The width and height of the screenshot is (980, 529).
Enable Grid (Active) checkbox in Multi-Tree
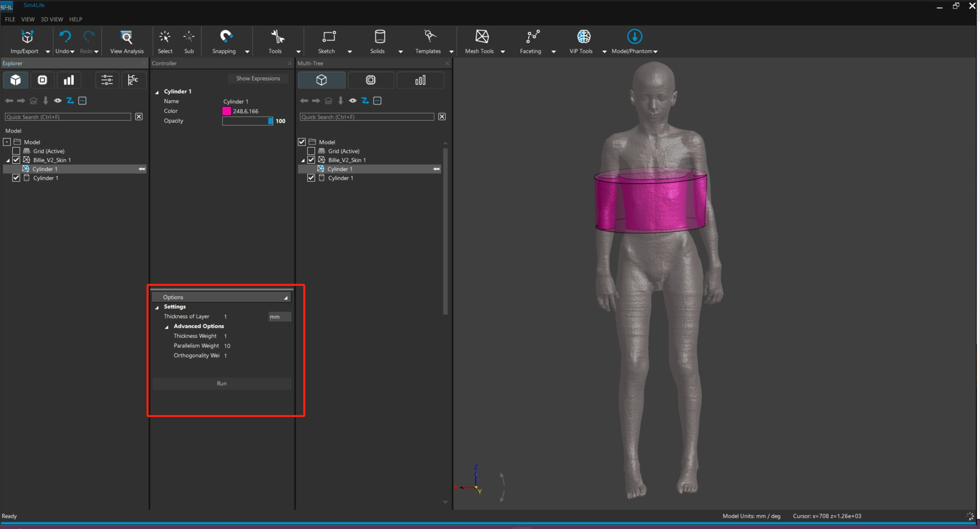click(311, 151)
